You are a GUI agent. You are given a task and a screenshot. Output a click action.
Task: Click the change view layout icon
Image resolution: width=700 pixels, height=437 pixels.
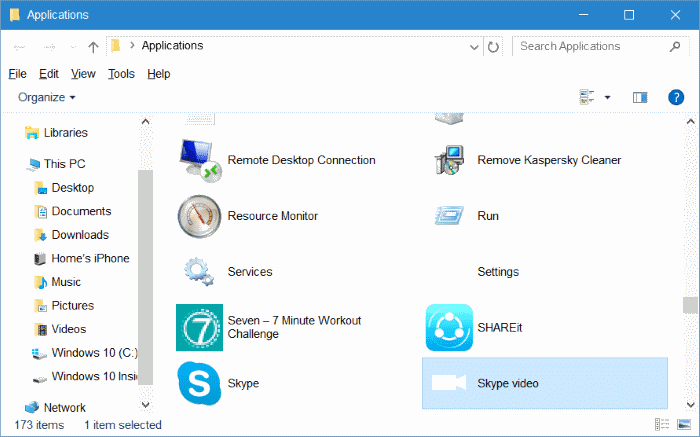pos(587,97)
